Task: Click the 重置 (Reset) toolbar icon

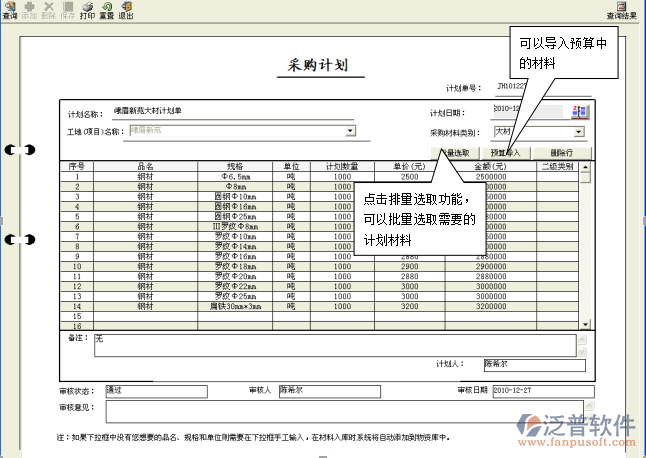Action: pos(106,10)
